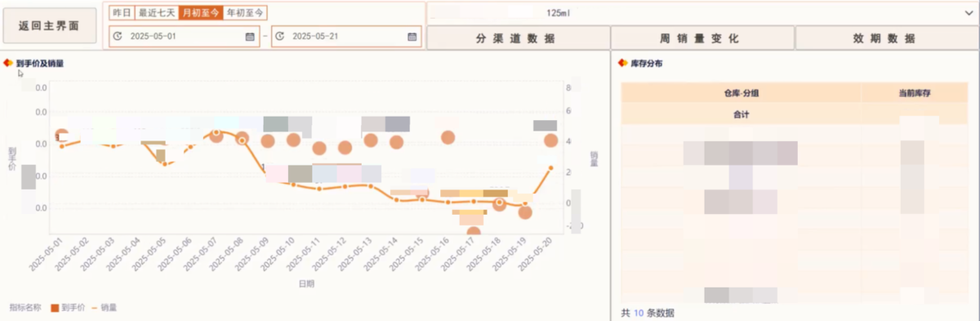
Task: Open calendar picker for start date 2025-05-01
Action: click(x=250, y=37)
